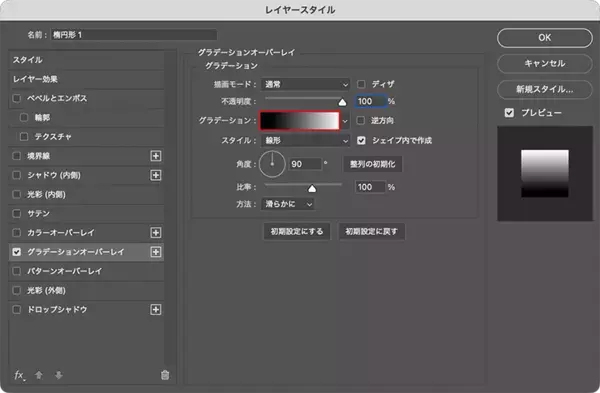
Task: Add another ドロップシャドウ effect with plus icon
Action: (156, 310)
